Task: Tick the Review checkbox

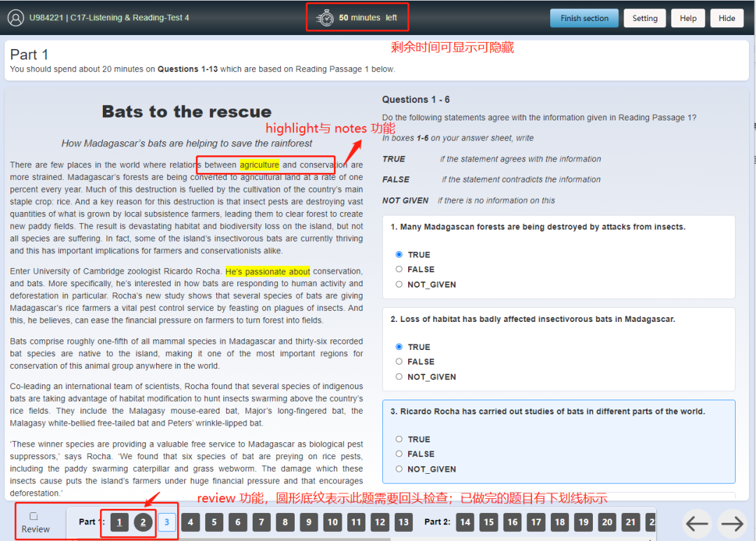Action: [x=34, y=517]
